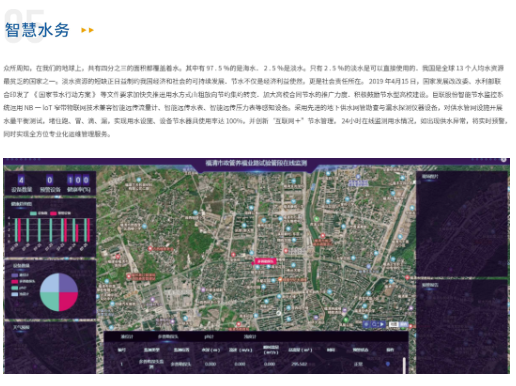Image resolution: width=516 pixels, height=386 pixels.
Task: Click the vertical scrollbar of the data table
Action: [404, 365]
